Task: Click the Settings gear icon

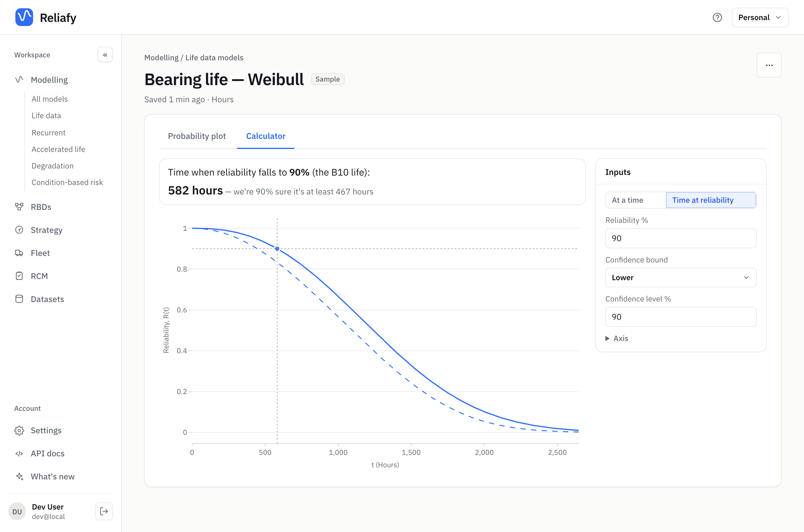Action: (x=19, y=430)
